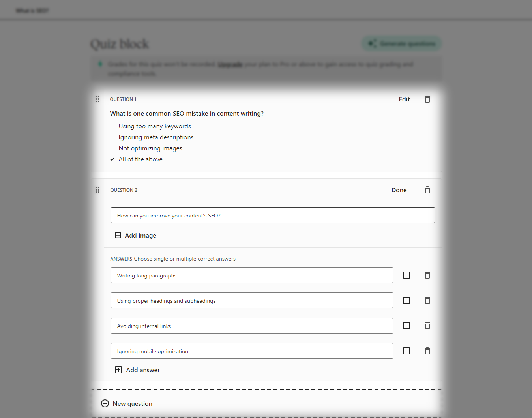This screenshot has width=532, height=418.
Task: Grab the drag handle for Question 1
Action: [x=97, y=99]
